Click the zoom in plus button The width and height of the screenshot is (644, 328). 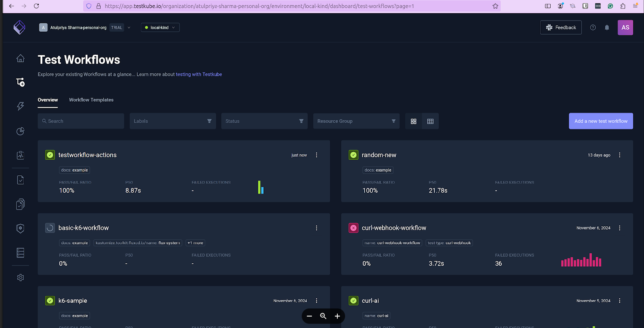337,316
